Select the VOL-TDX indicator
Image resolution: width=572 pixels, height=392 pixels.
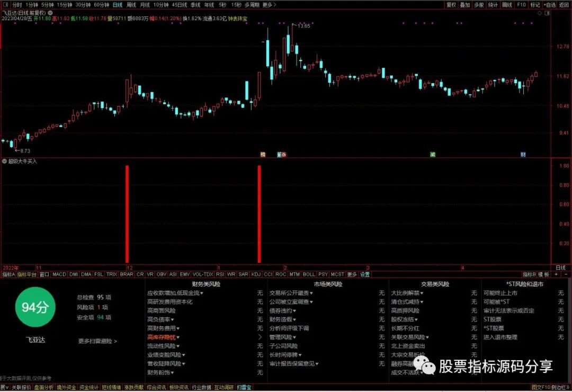pos(202,274)
